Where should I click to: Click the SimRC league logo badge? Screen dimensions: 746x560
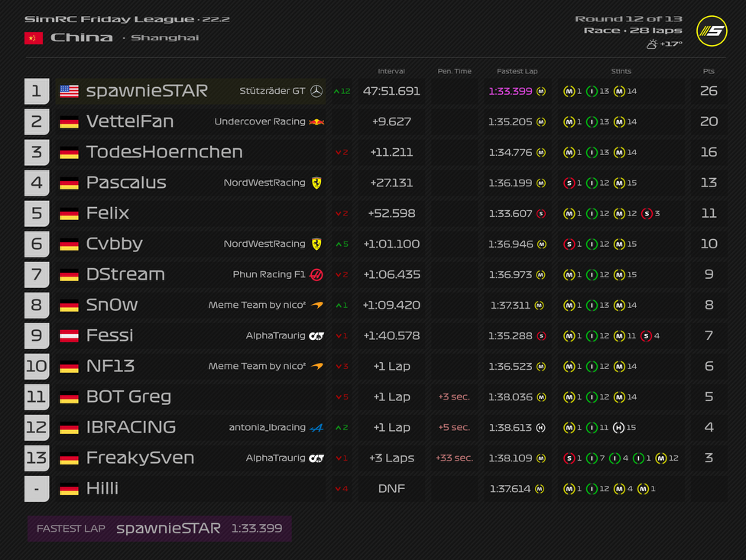tap(712, 31)
